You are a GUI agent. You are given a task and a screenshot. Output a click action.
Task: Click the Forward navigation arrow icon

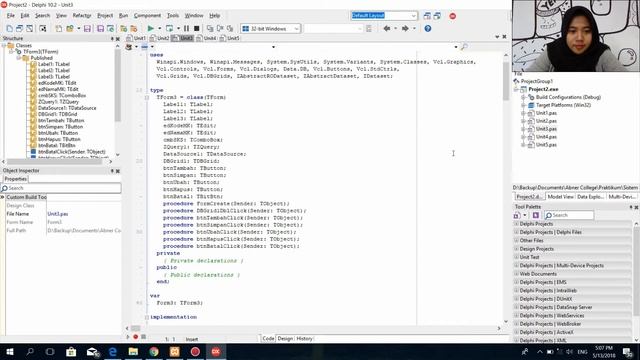[405, 29]
